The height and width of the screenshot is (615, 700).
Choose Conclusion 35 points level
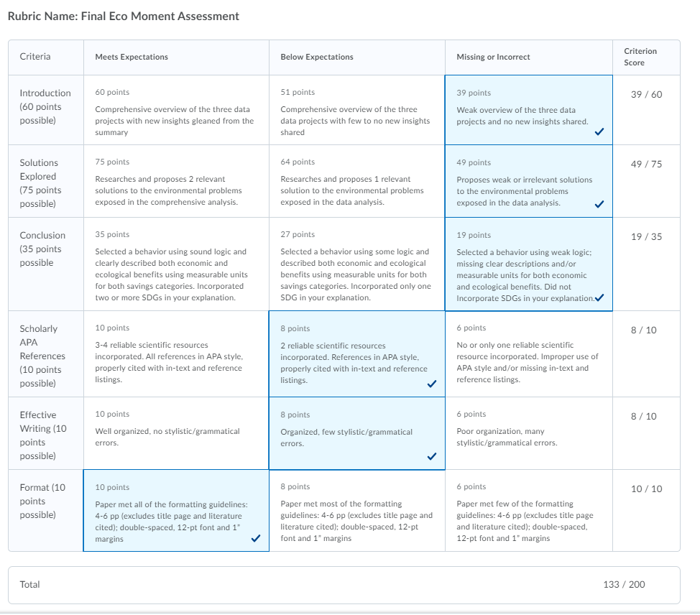[x=176, y=264]
